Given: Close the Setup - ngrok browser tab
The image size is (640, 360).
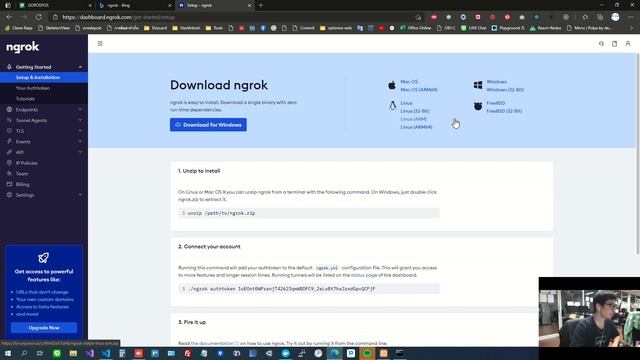Looking at the screenshot, I should (249, 5).
